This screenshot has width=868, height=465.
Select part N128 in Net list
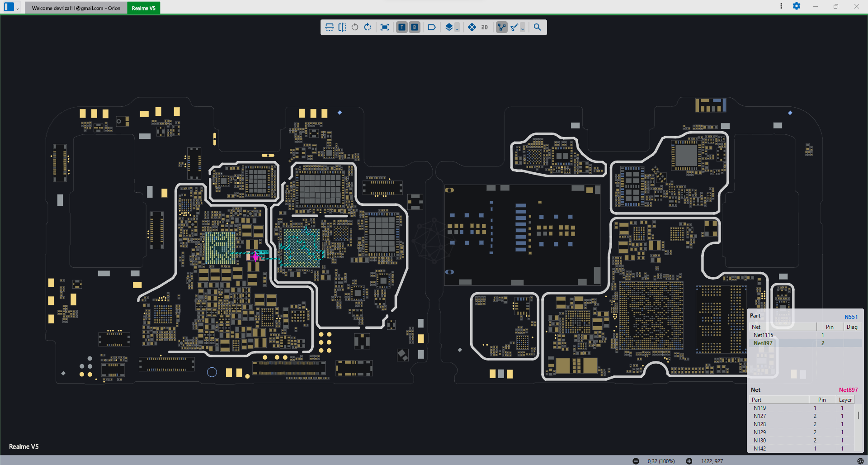point(759,424)
